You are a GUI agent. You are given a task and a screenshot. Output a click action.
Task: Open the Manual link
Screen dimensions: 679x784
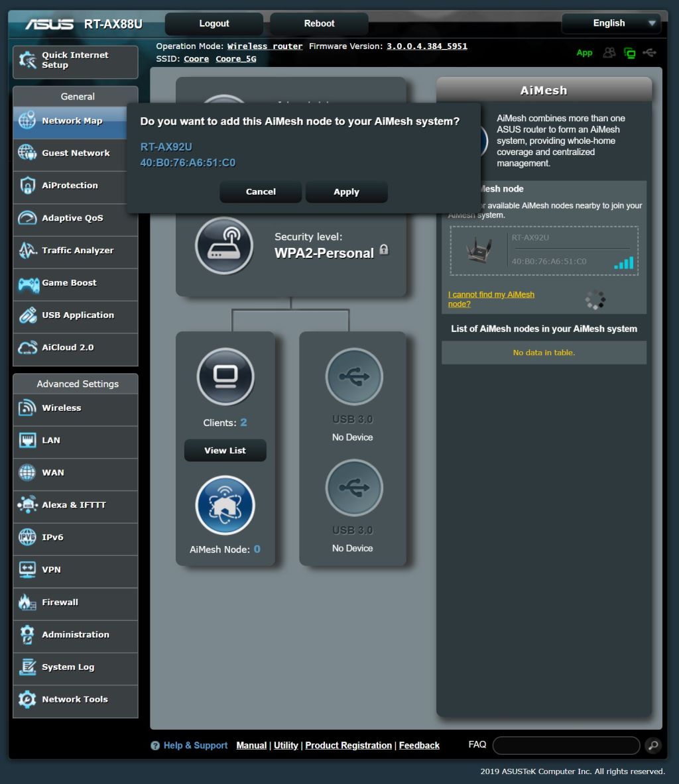(x=251, y=746)
